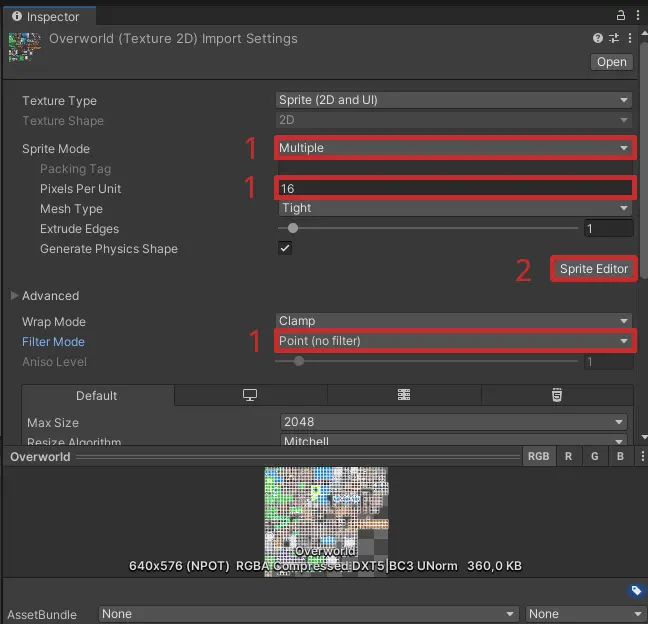
Task: Toggle the B channel preview
Action: pyautogui.click(x=620, y=456)
